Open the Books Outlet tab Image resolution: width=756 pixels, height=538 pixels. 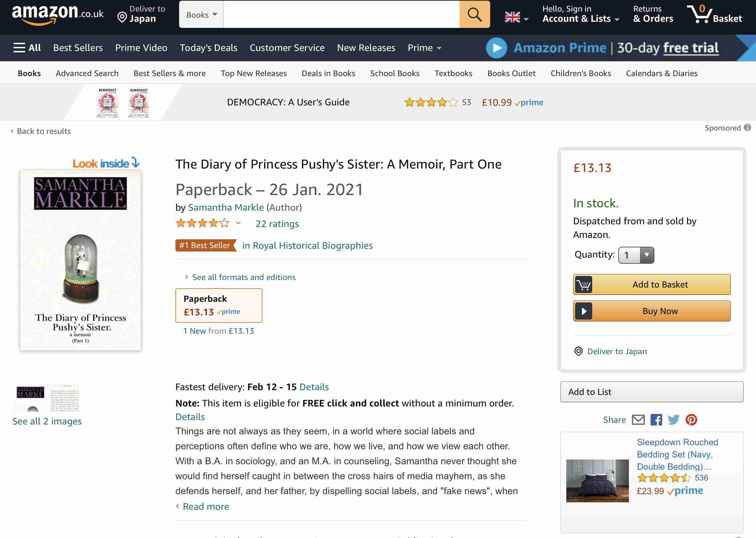click(x=511, y=73)
